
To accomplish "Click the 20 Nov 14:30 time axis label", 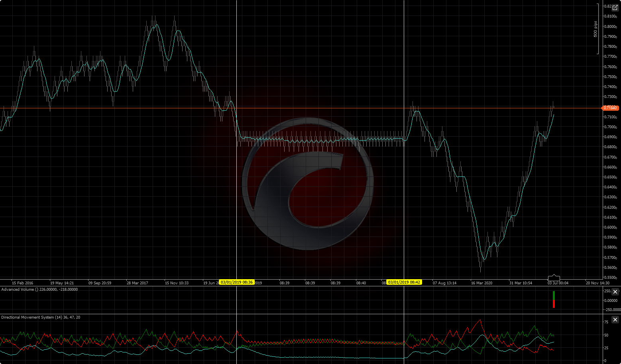I will [x=597, y=283].
